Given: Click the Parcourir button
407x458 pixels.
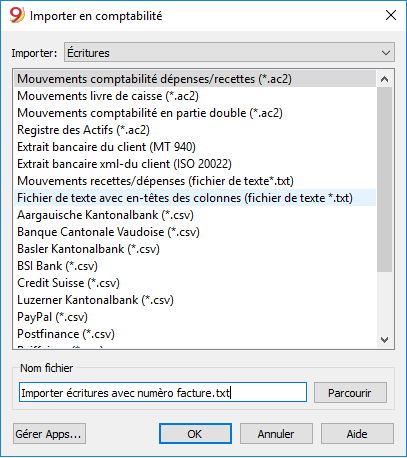Looking at the screenshot, I should (x=350, y=393).
